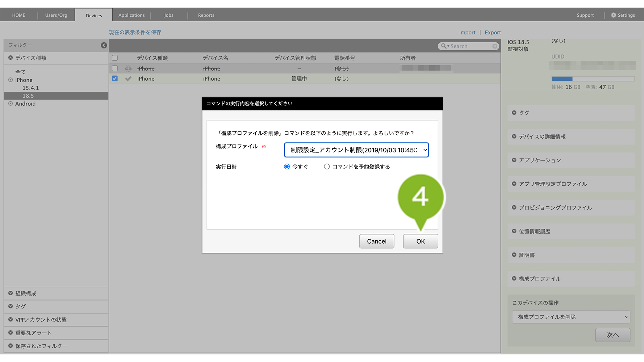Click the storage usage bar

(593, 79)
